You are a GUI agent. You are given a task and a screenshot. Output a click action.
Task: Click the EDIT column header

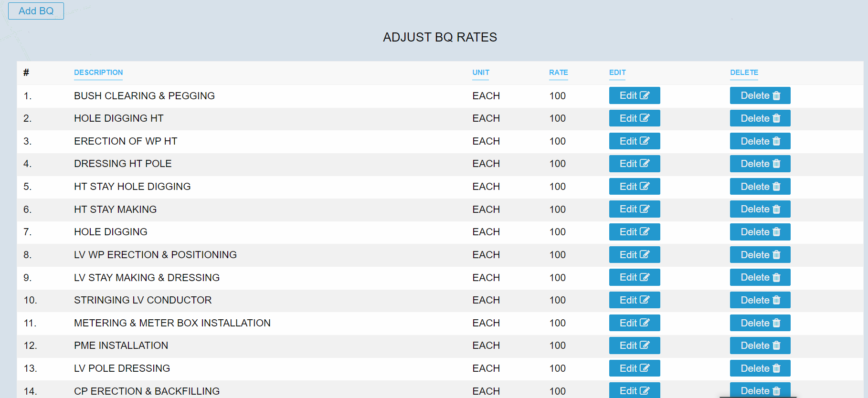point(617,73)
